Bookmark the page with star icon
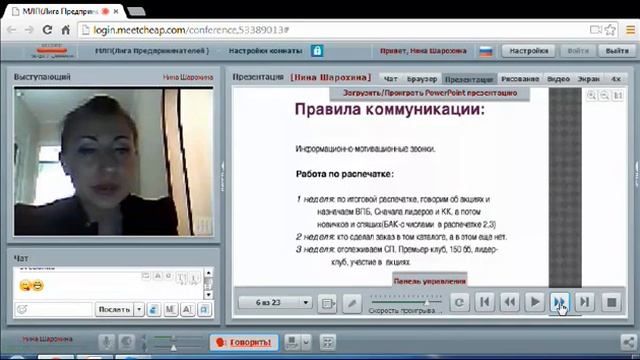The height and width of the screenshot is (360, 640). pos(610,29)
